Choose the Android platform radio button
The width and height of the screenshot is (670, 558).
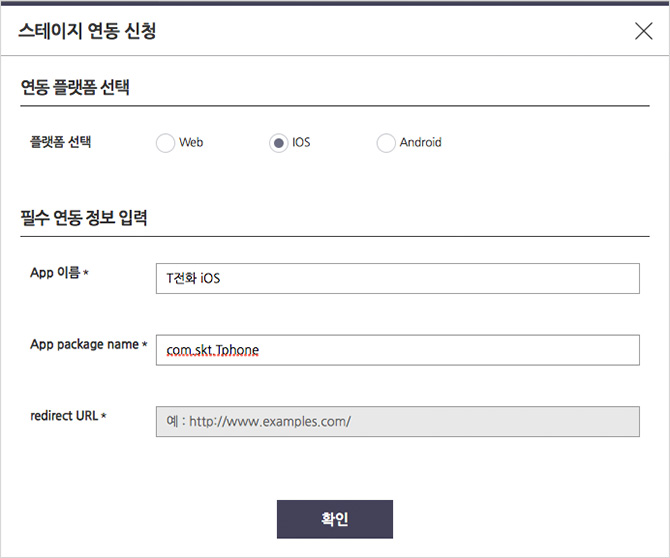click(x=385, y=143)
